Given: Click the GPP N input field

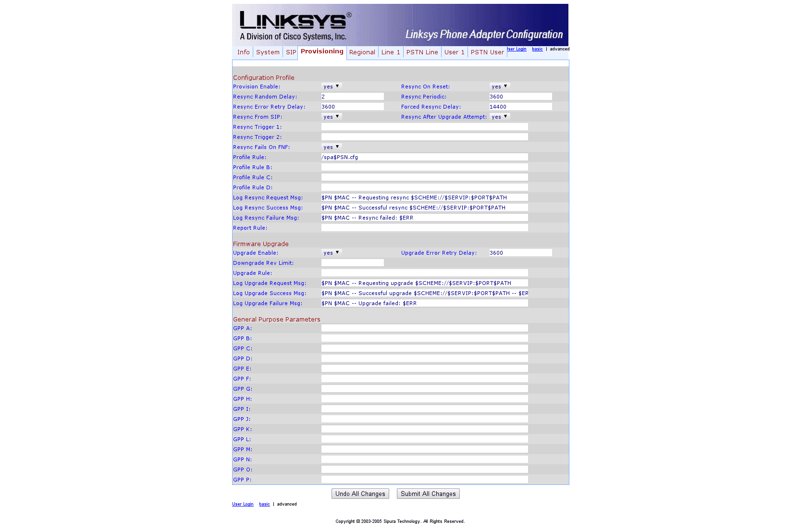Looking at the screenshot, I should point(425,459).
